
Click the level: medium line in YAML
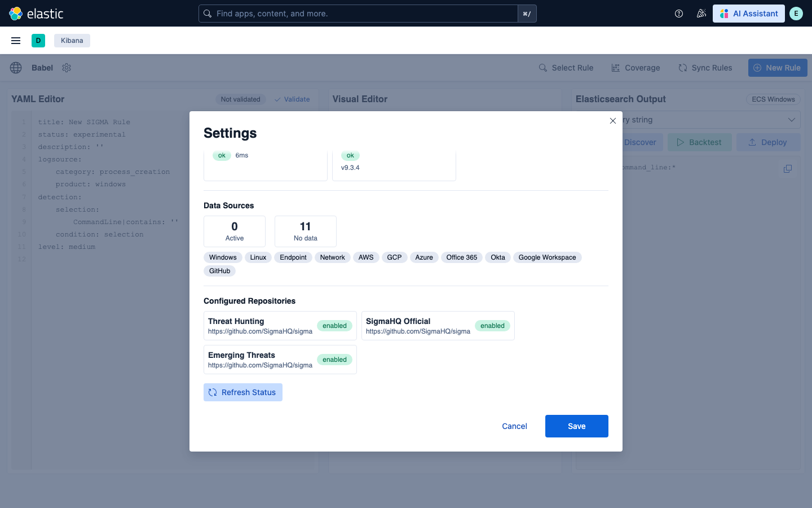pos(67,247)
